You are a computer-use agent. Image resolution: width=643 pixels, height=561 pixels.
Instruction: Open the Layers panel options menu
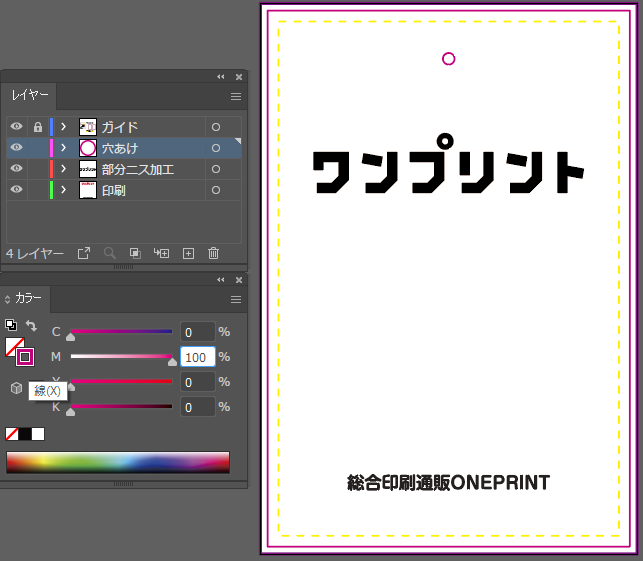(x=236, y=97)
